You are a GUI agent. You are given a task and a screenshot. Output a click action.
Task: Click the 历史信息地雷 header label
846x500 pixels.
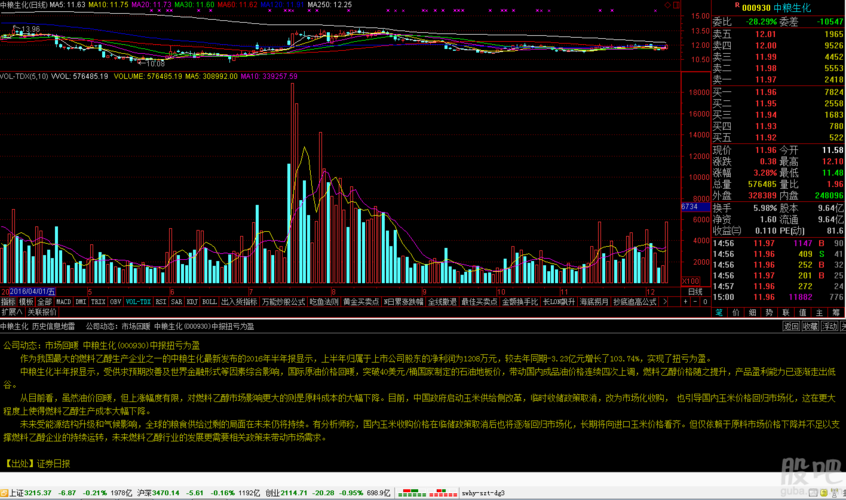(53, 326)
